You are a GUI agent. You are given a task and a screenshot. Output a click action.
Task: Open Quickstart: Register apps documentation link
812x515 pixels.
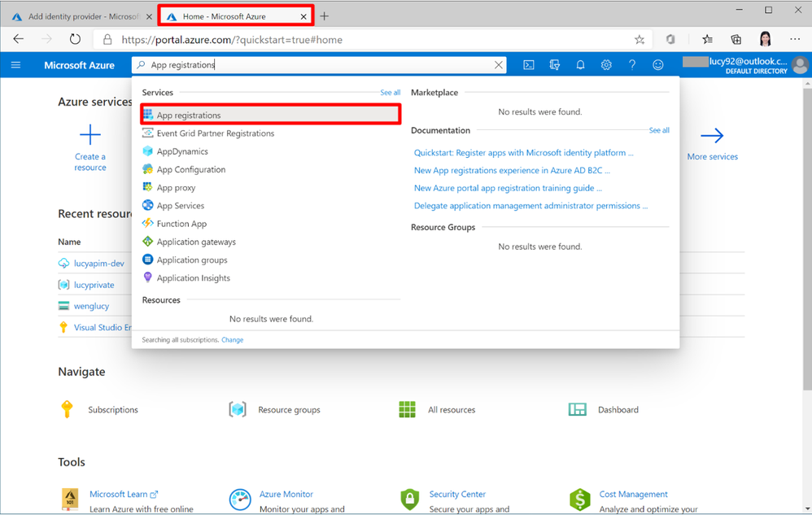[523, 153]
